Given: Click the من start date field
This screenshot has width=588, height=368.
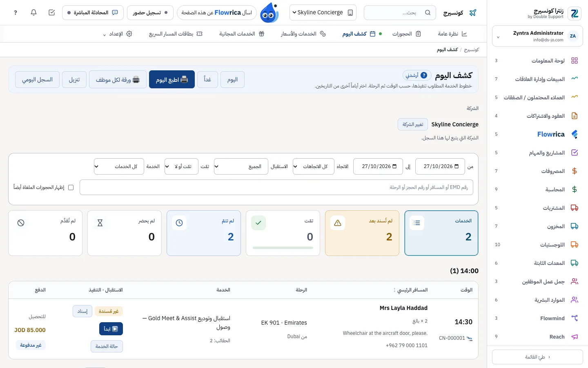Looking at the screenshot, I should pyautogui.click(x=440, y=166).
